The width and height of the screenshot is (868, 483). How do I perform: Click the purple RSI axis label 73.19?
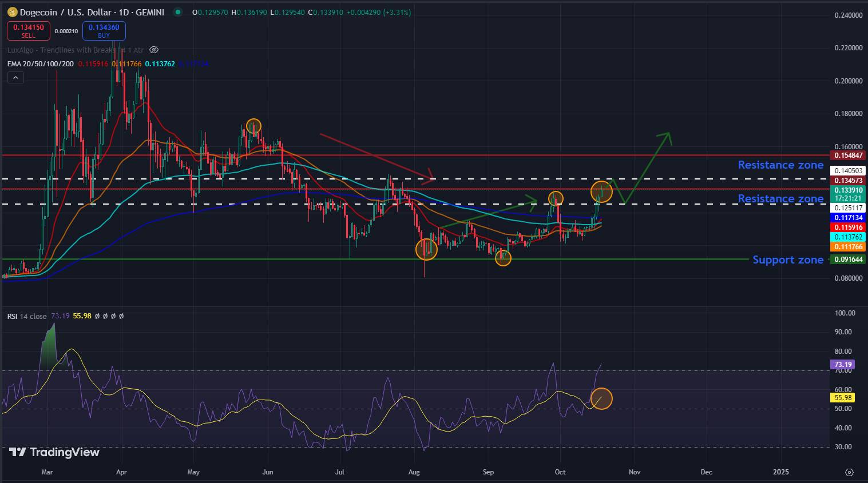[843, 365]
